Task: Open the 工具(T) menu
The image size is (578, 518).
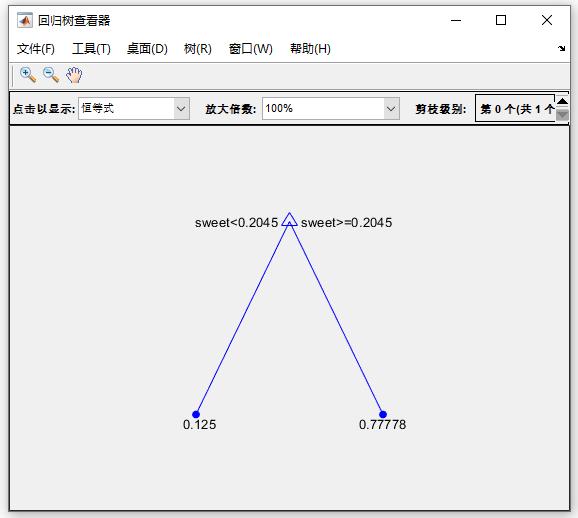Action: click(x=91, y=49)
